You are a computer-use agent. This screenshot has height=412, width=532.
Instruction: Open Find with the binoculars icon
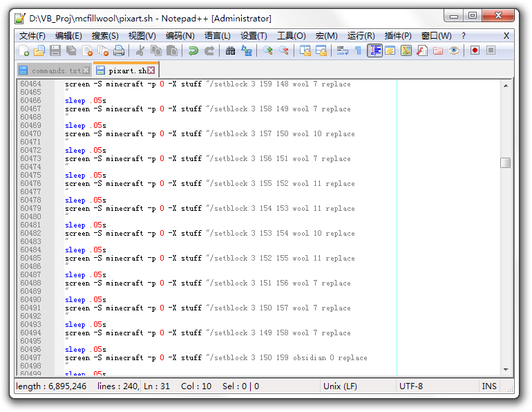pos(231,50)
